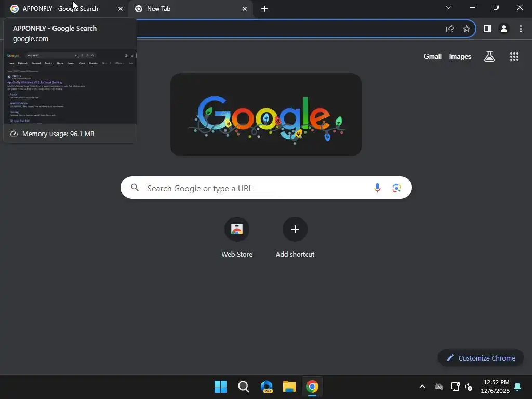The image size is (532, 399).
Task: Close the APPONFLY Google Search tab
Action: click(x=121, y=9)
